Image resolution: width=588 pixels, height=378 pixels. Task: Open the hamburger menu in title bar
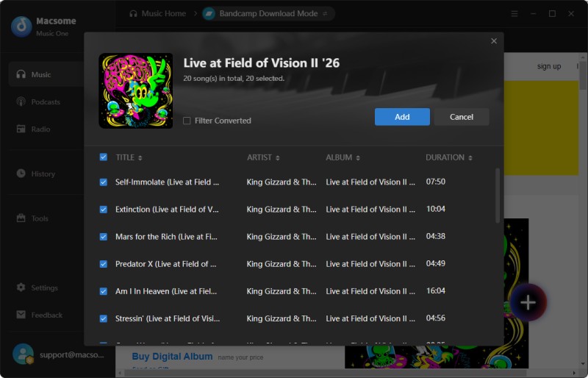point(514,13)
